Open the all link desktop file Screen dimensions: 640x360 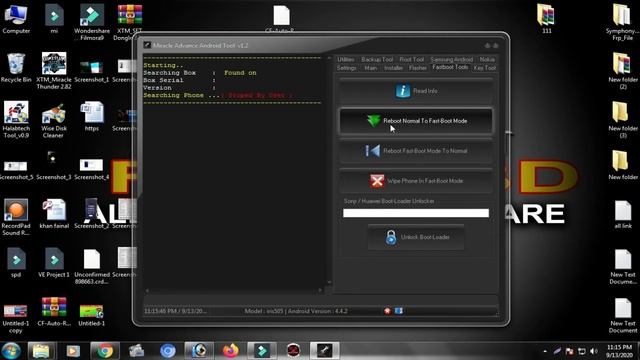[623, 214]
